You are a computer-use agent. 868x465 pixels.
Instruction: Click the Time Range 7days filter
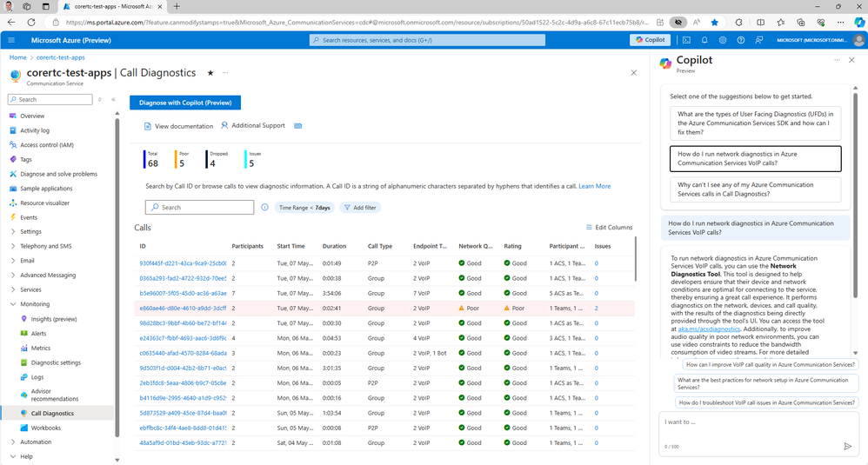304,208
